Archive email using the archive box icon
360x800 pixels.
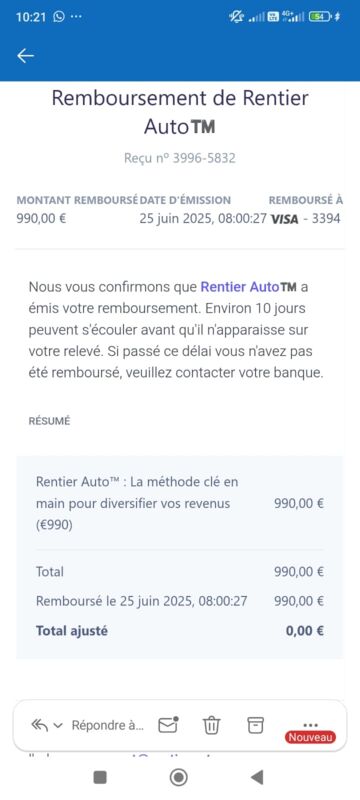point(255,724)
